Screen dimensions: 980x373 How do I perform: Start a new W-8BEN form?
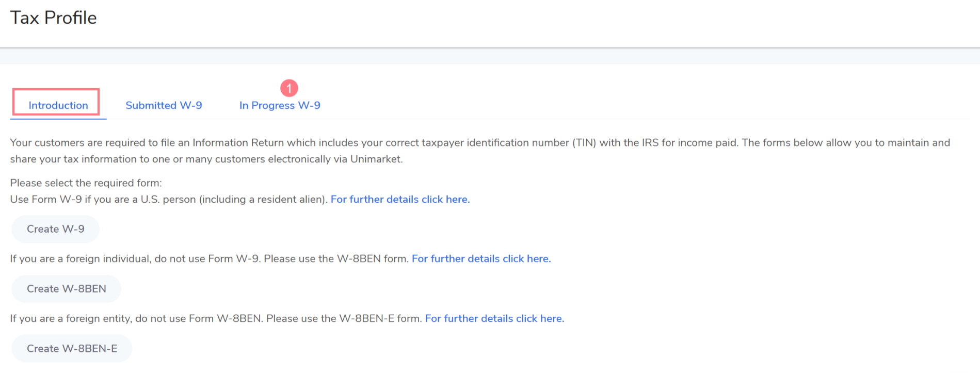point(66,289)
